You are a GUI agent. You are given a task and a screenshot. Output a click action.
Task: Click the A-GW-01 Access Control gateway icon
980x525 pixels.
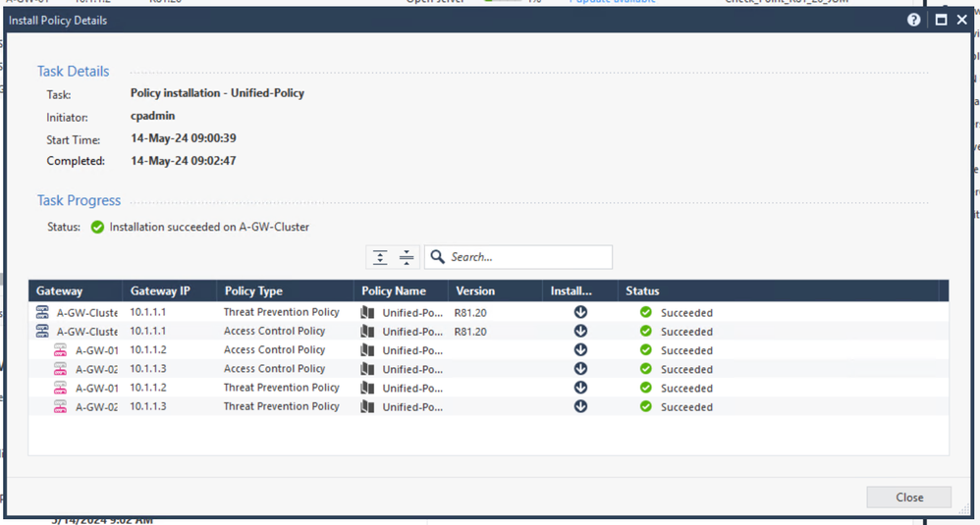tap(61, 350)
